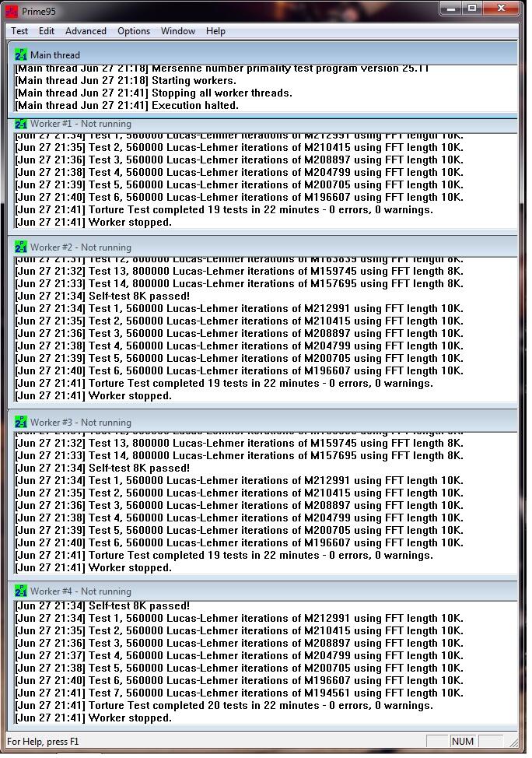
Task: Click Worker #2 'Self-test 8K passed!' line
Action: pos(103,296)
